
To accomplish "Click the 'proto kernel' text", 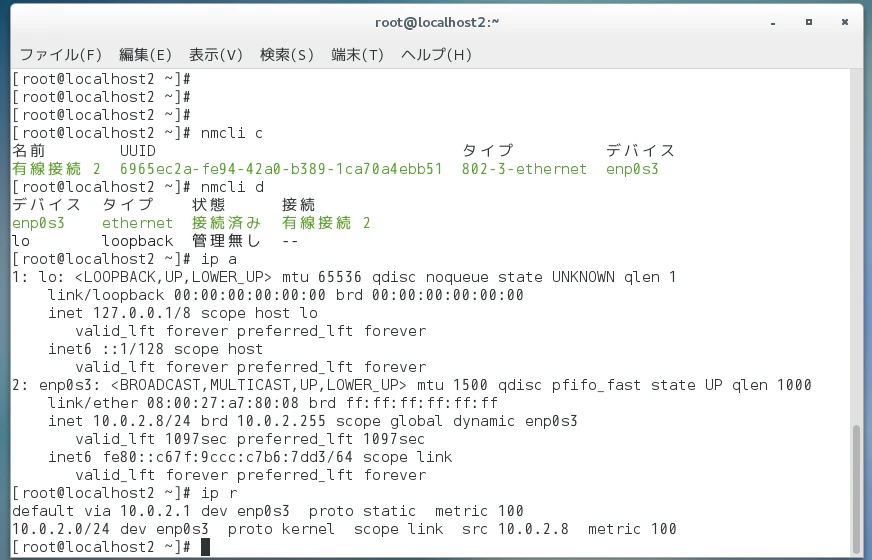I will [281, 529].
